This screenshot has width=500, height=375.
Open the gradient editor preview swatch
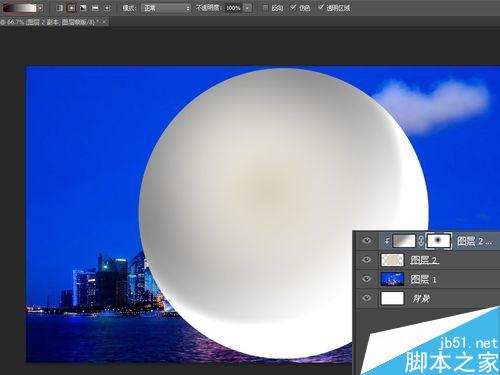19,7
